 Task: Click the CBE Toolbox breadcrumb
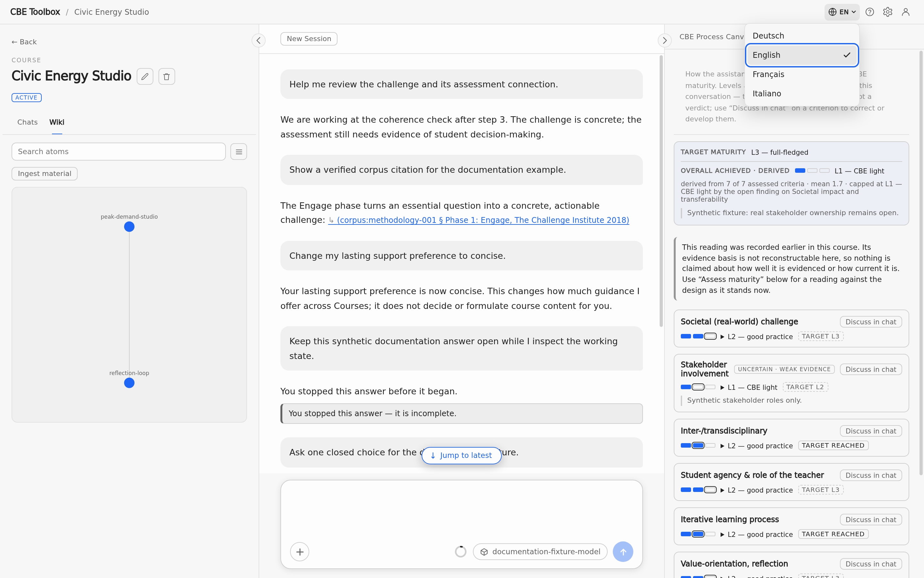(x=35, y=12)
